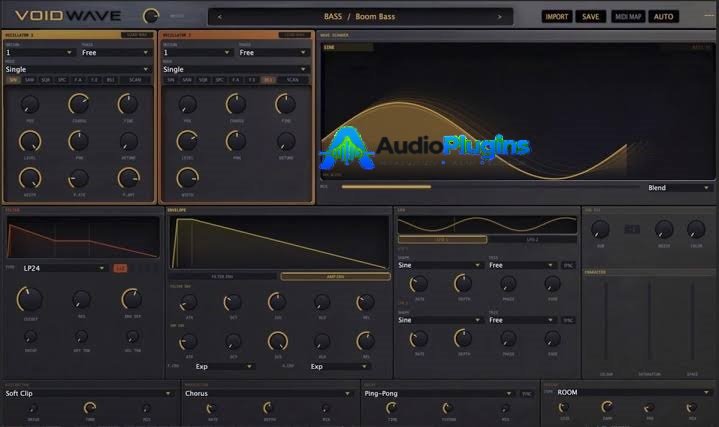Open the MIDI MAP button
Image resolution: width=719 pixels, height=427 pixels.
tap(628, 17)
